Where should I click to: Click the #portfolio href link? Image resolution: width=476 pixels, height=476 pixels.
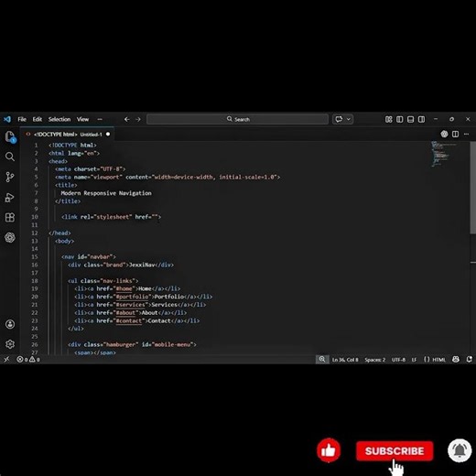(x=133, y=297)
